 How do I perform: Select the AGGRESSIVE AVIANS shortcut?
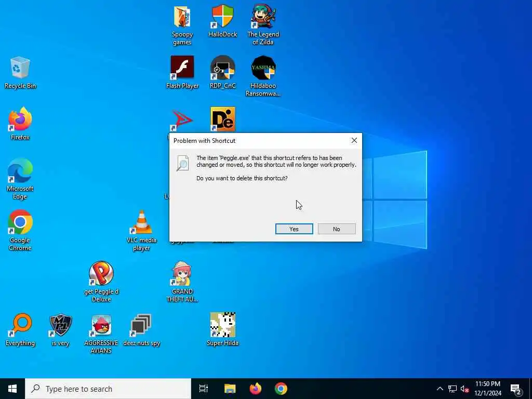101,333
